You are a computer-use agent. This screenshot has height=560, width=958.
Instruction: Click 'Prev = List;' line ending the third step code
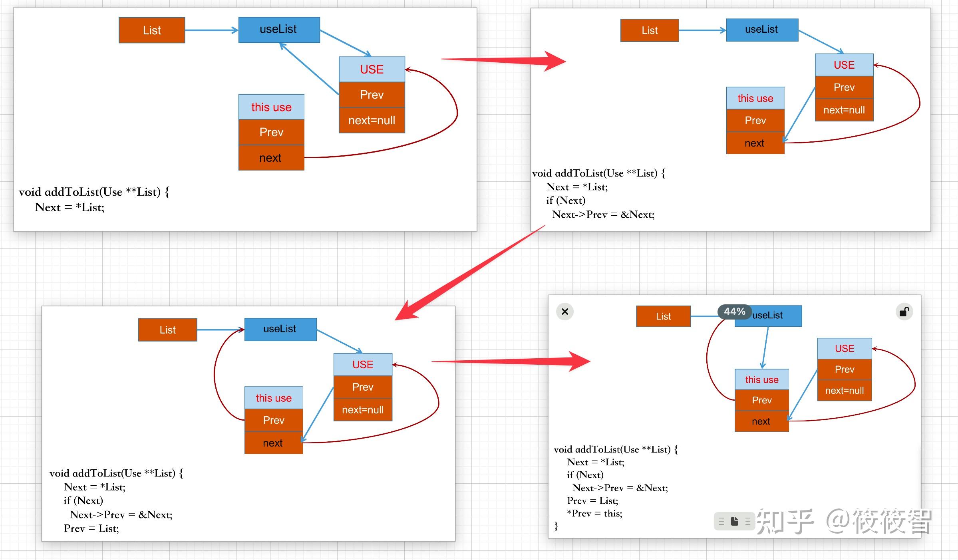click(x=91, y=528)
